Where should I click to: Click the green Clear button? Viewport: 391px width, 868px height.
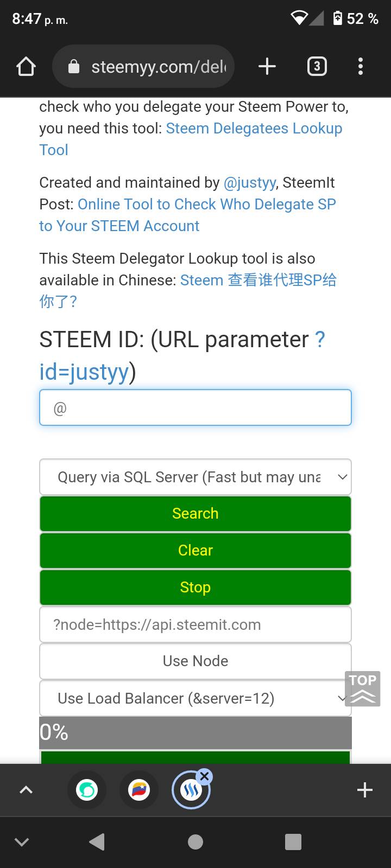(195, 550)
